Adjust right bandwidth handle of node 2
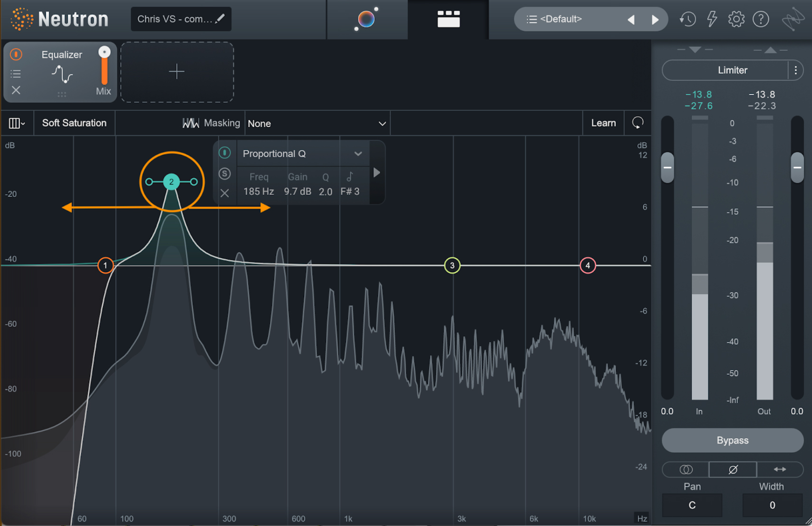 (x=194, y=182)
